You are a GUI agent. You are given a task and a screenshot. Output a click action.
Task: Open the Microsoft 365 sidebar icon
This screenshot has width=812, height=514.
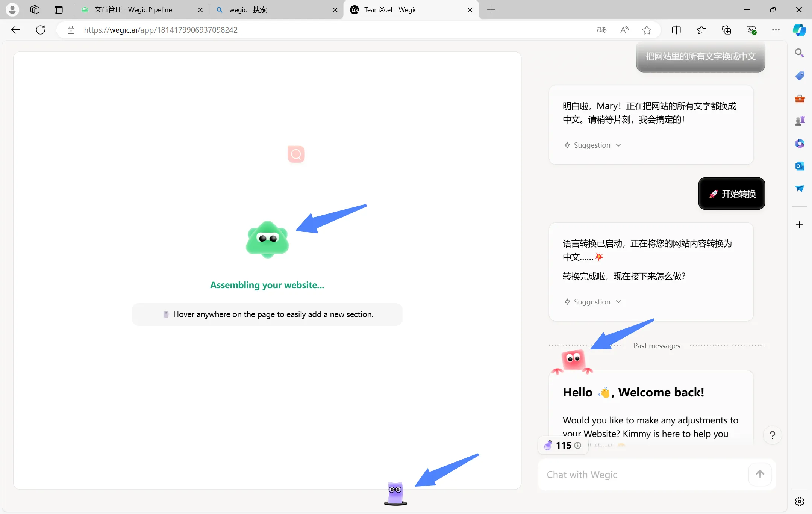click(800, 143)
